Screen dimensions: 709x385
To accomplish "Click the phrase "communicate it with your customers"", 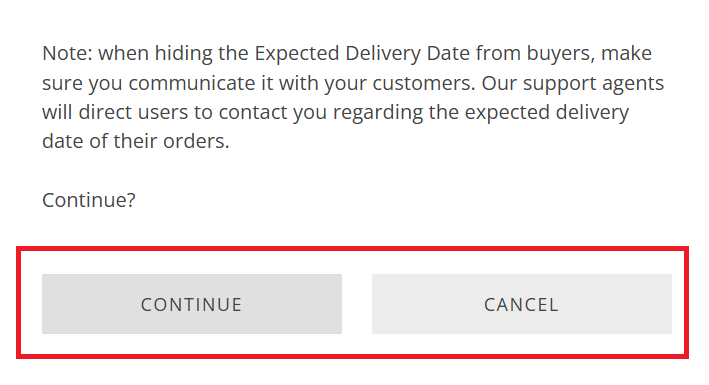I will (300, 84).
